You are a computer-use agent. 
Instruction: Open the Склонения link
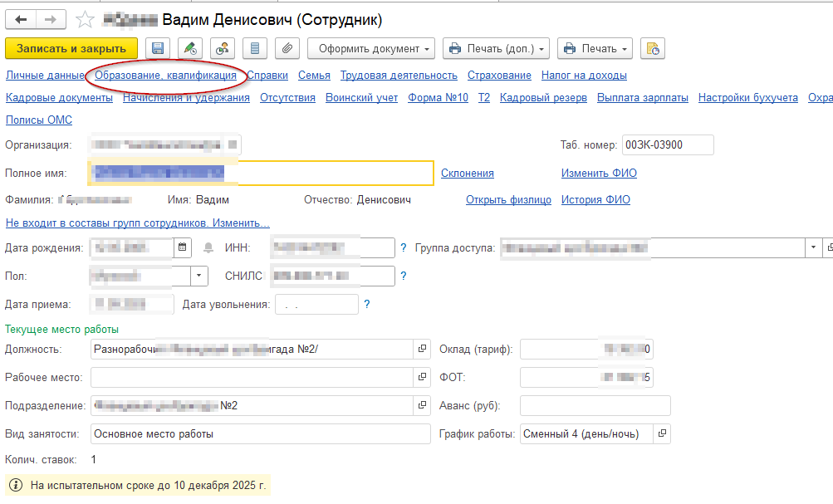click(467, 173)
